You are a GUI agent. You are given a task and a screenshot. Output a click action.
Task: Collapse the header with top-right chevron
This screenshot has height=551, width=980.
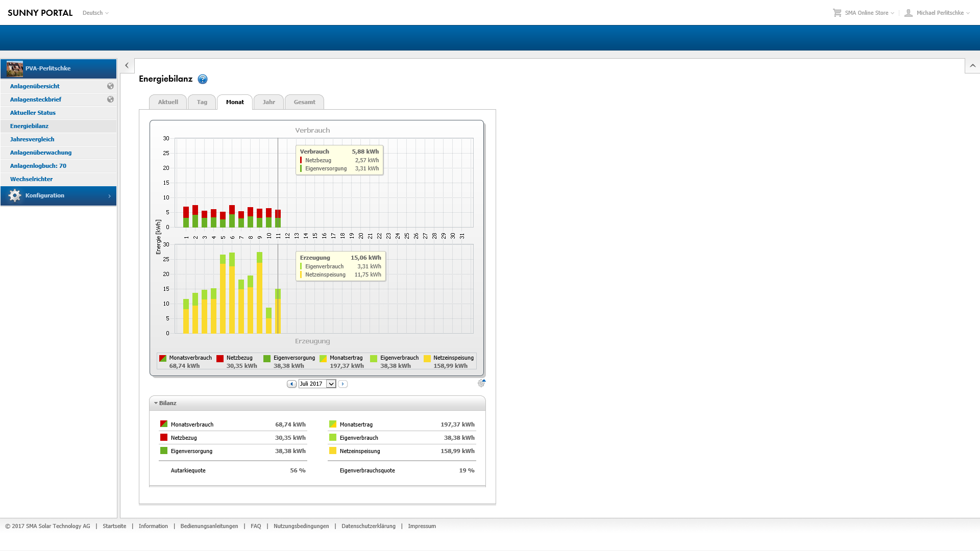[x=972, y=66]
